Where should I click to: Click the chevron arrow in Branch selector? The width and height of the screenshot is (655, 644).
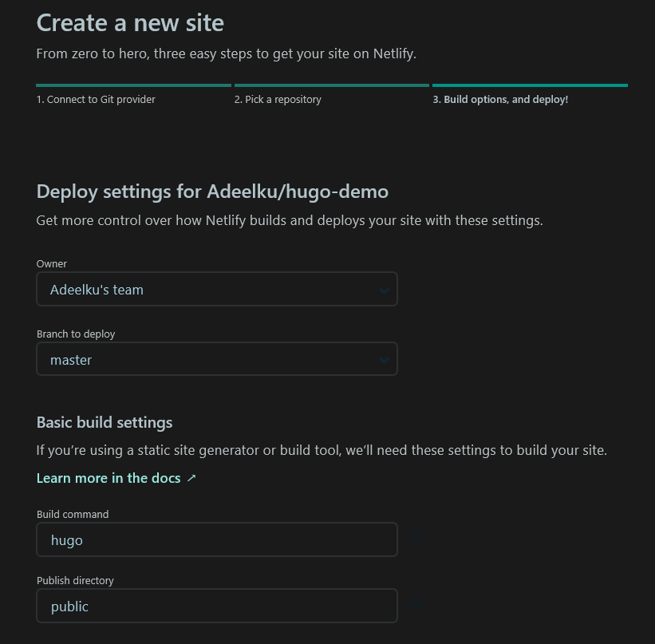tap(384, 360)
